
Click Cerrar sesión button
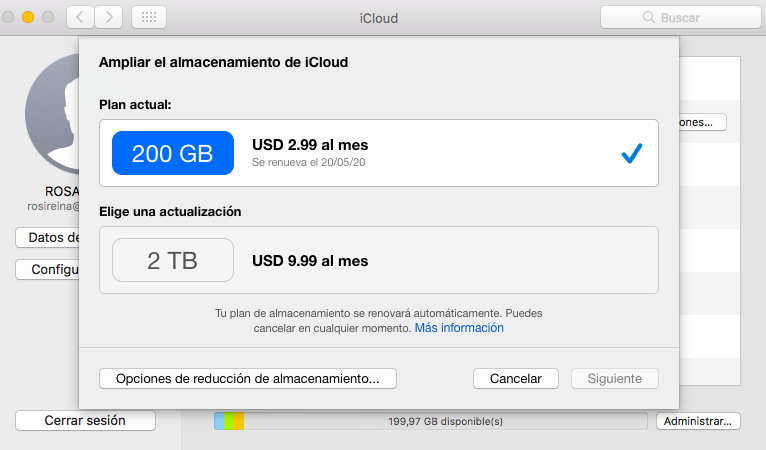85,421
